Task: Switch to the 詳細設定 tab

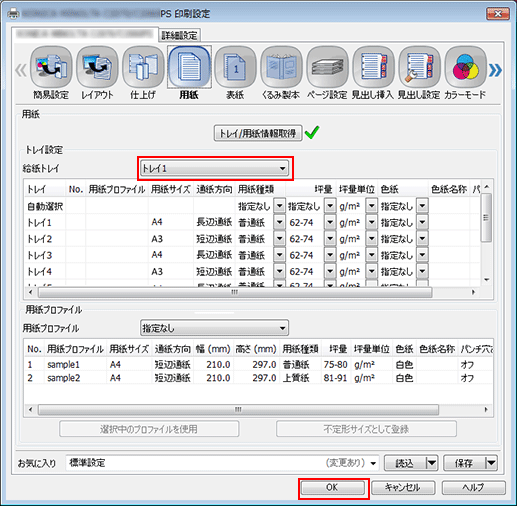Action: pyautogui.click(x=179, y=35)
